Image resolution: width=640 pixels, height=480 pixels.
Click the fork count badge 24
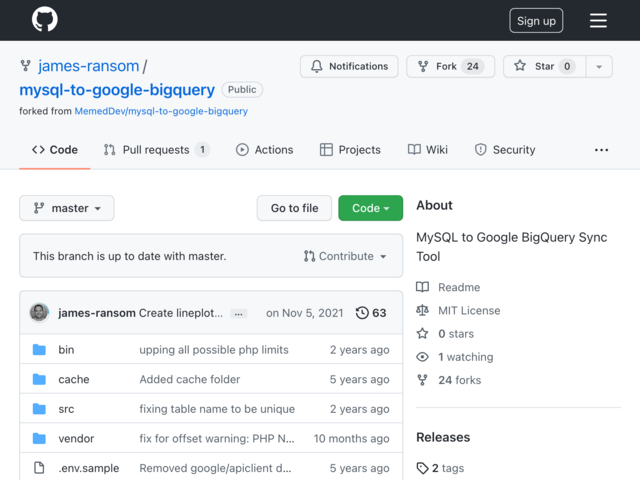tap(473, 66)
